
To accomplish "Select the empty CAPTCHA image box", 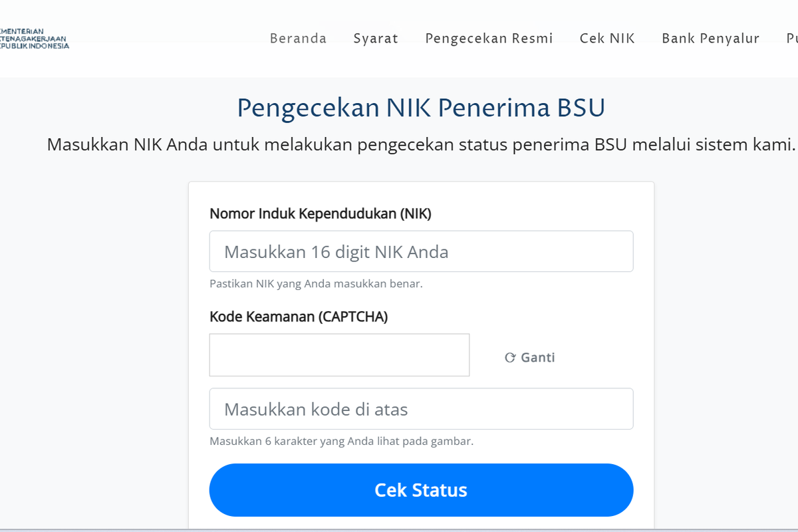I will point(339,354).
